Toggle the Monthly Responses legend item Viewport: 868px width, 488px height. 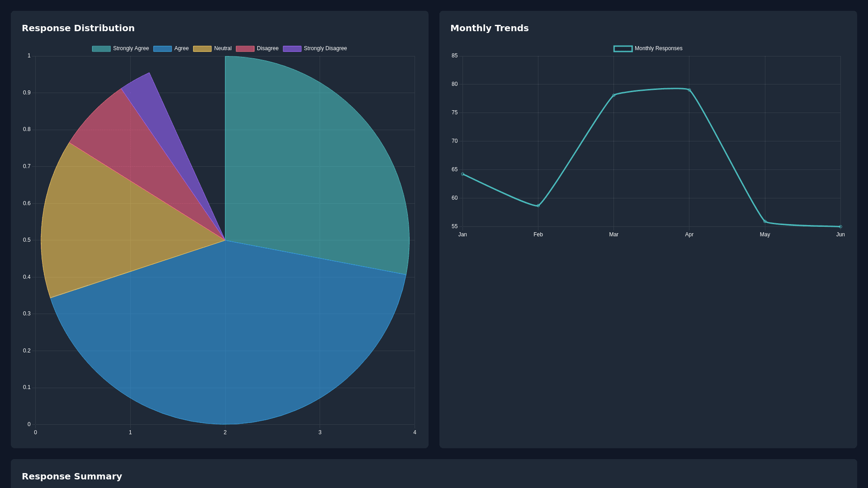[x=648, y=49]
